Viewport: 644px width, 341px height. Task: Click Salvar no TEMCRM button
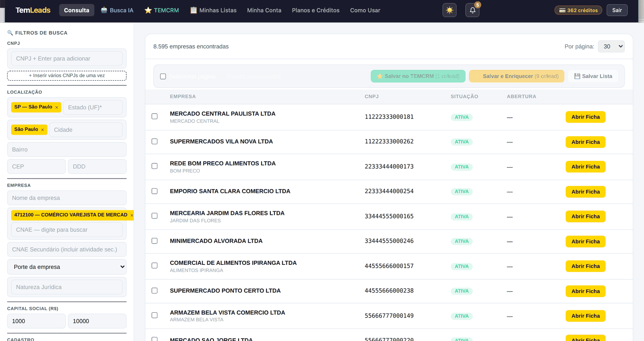(x=418, y=76)
